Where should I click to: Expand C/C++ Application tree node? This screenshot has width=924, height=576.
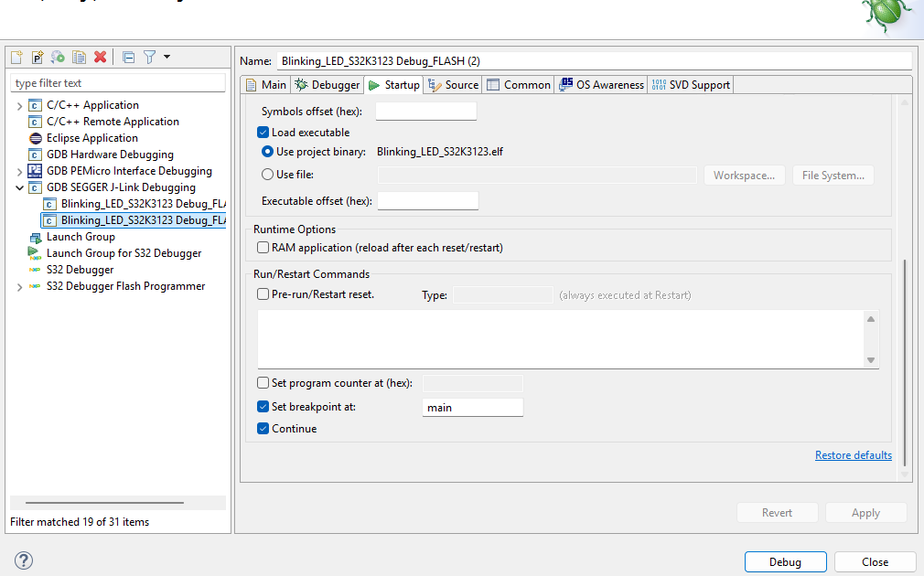click(19, 106)
